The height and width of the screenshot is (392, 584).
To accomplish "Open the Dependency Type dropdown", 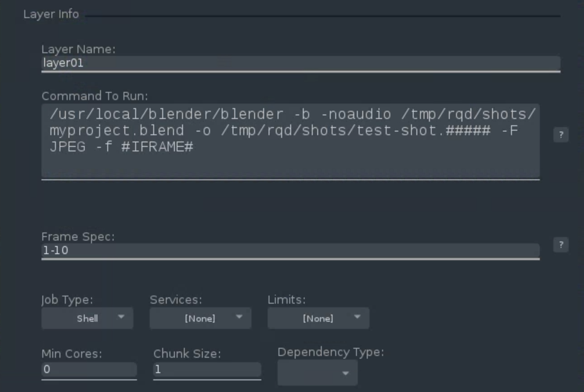I will point(317,373).
